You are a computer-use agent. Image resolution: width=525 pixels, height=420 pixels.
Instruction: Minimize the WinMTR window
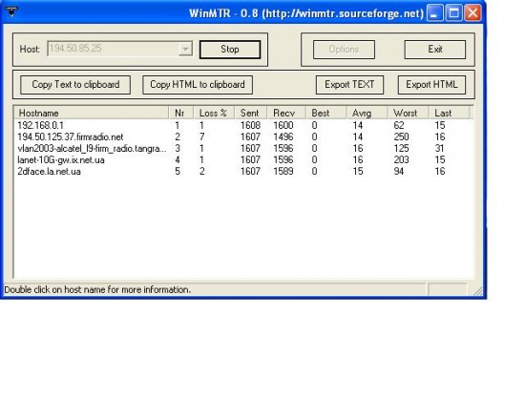(x=434, y=13)
